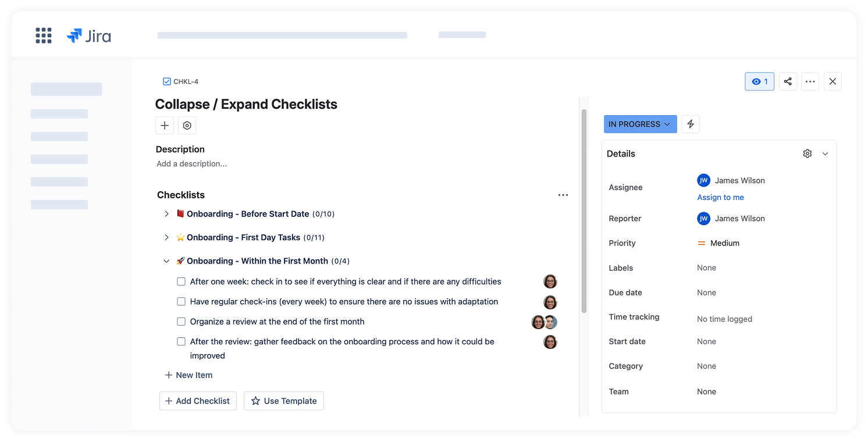The height and width of the screenshot is (442, 868).
Task: Open the Checklists section ellipsis menu
Action: coord(563,195)
